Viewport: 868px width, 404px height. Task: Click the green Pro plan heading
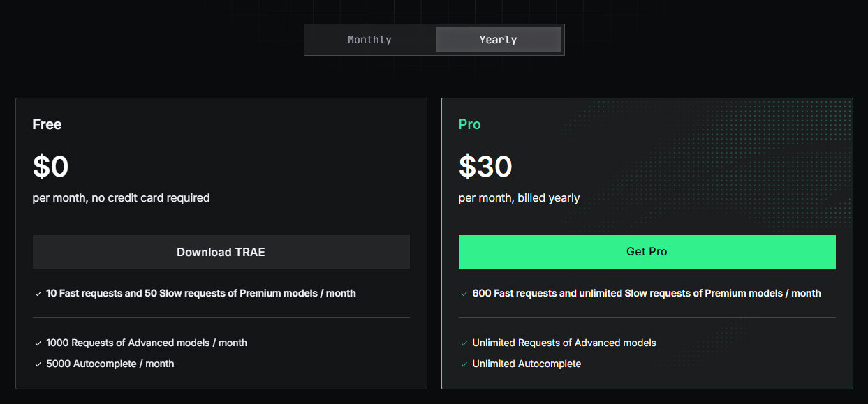point(469,124)
